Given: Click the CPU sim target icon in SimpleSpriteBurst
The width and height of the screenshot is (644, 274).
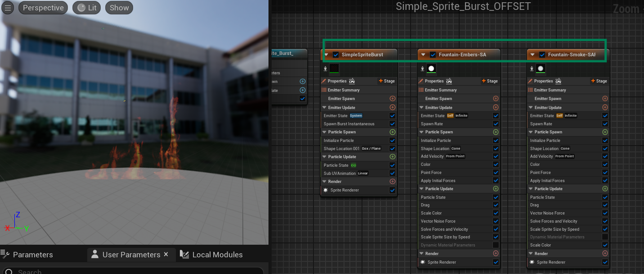Looking at the screenshot, I should point(352,81).
